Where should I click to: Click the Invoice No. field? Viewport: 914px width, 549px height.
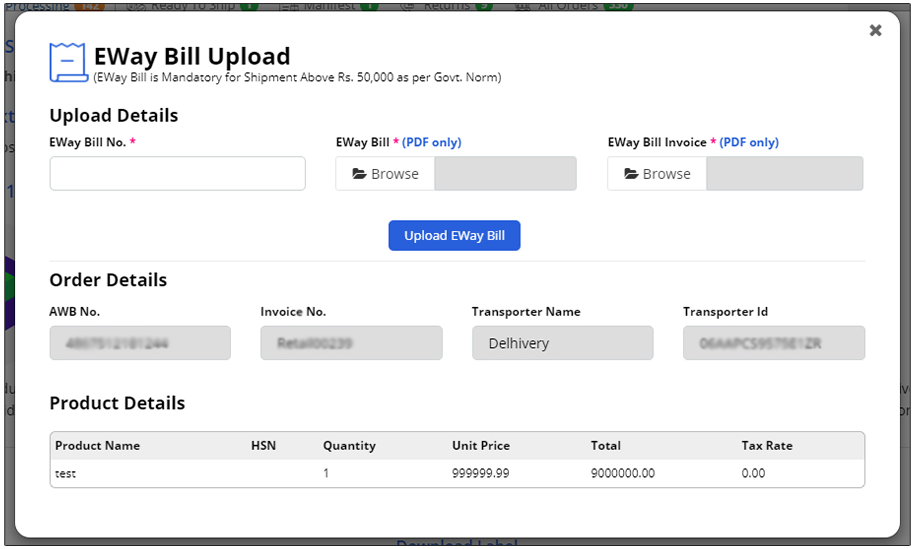tap(351, 343)
